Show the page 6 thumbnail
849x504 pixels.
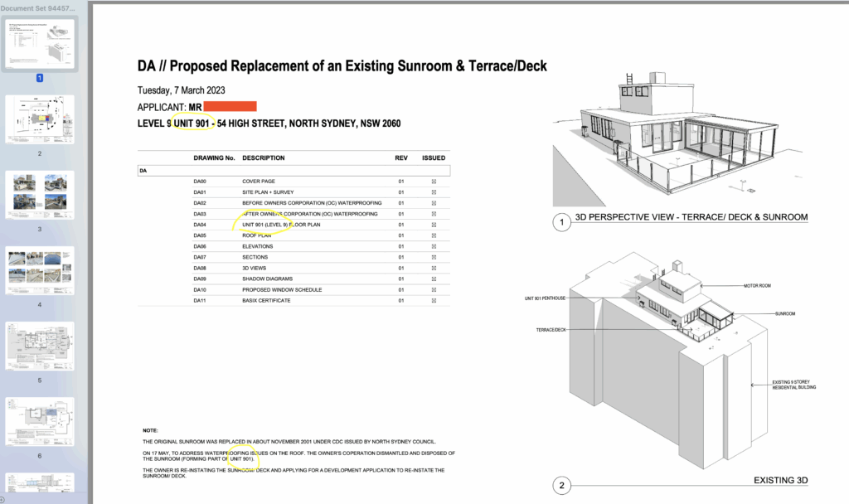[40, 422]
